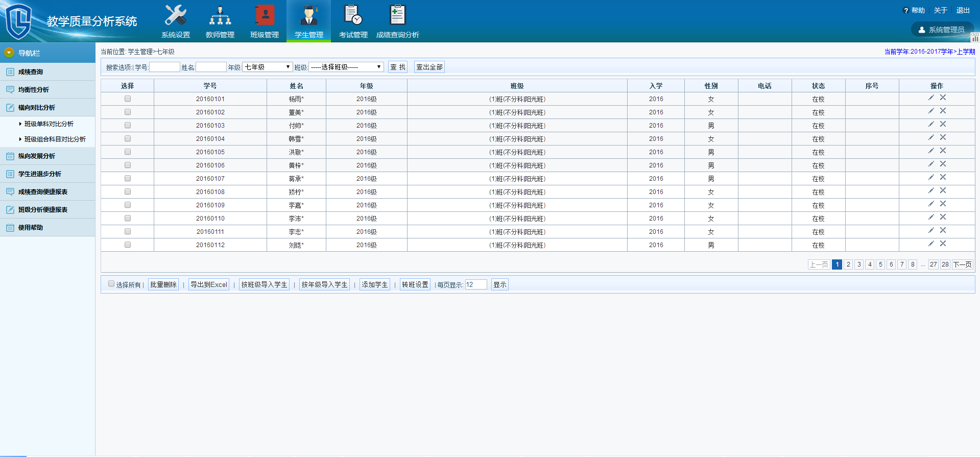Check the box for student 20160103
Viewport: 980px width, 457px height.
[128, 125]
